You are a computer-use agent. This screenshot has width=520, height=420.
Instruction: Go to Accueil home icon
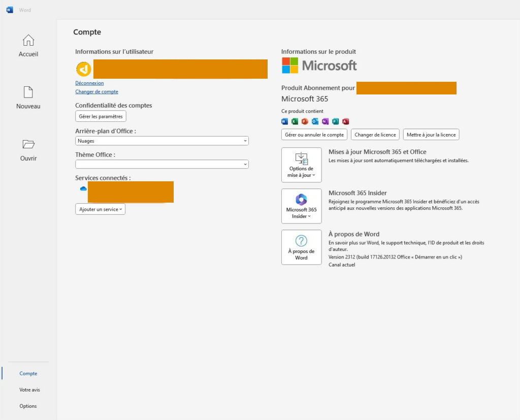[x=28, y=41]
